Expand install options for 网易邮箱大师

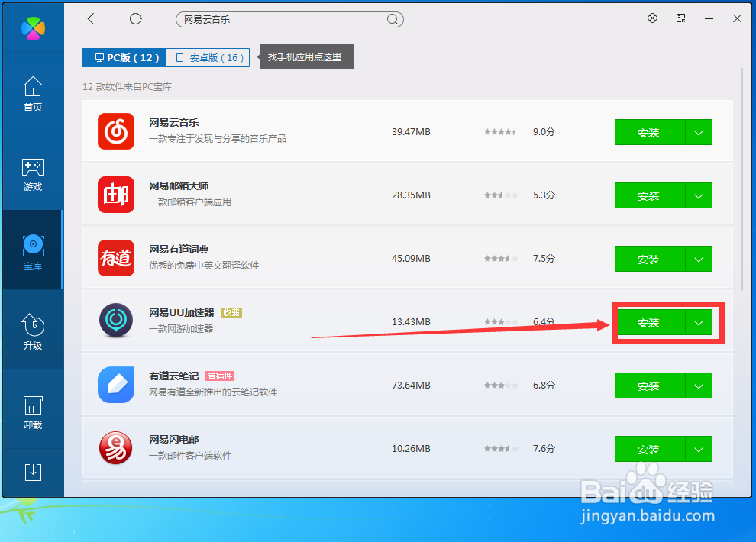[x=699, y=195]
